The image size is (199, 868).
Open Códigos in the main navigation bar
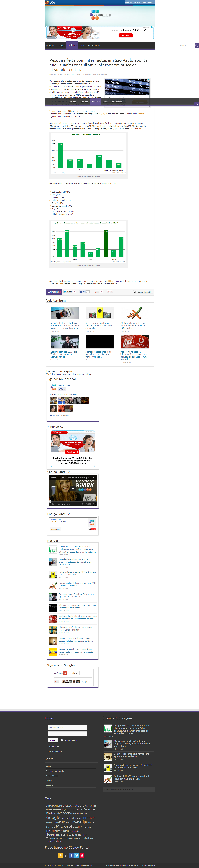[x=61, y=46]
